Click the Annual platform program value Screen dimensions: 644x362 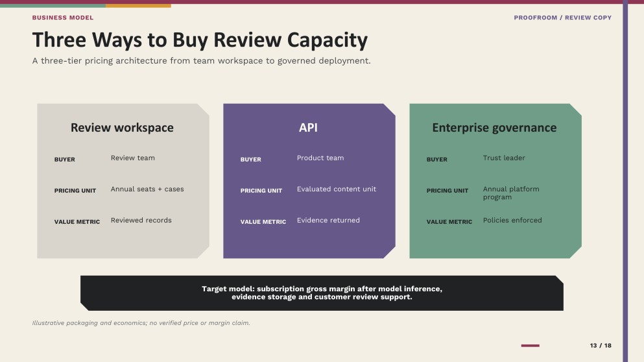[x=511, y=193]
